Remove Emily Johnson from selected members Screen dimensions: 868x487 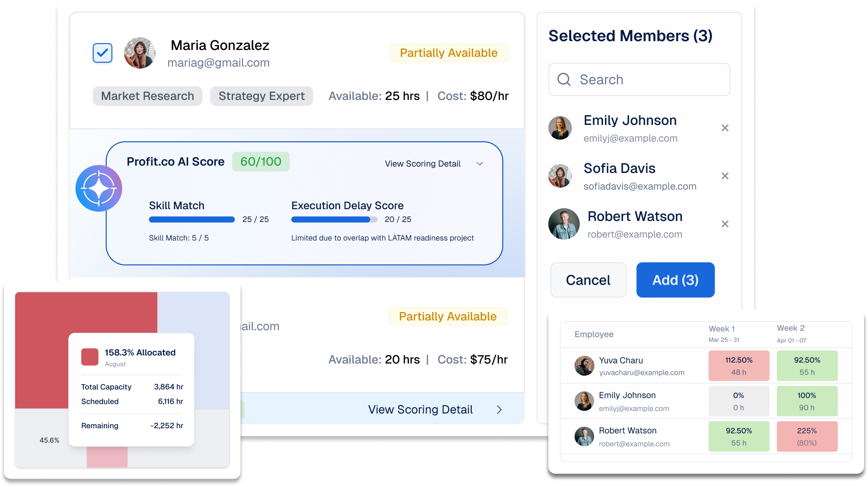[725, 128]
